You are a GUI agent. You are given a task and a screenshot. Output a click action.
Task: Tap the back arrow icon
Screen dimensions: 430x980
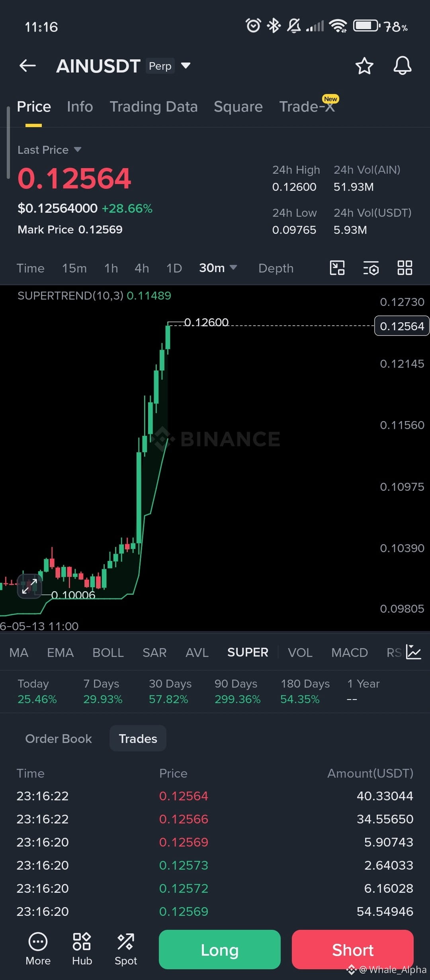(x=27, y=66)
